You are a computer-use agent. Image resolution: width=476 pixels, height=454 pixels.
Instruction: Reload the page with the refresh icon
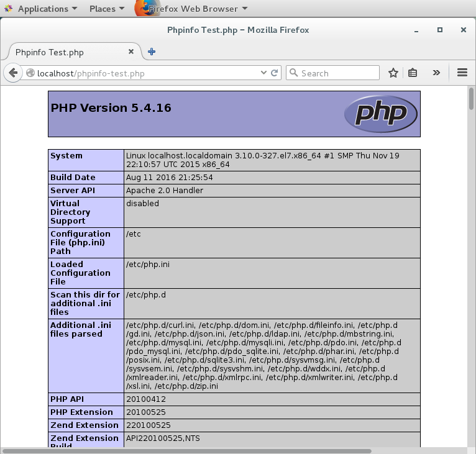click(x=274, y=73)
